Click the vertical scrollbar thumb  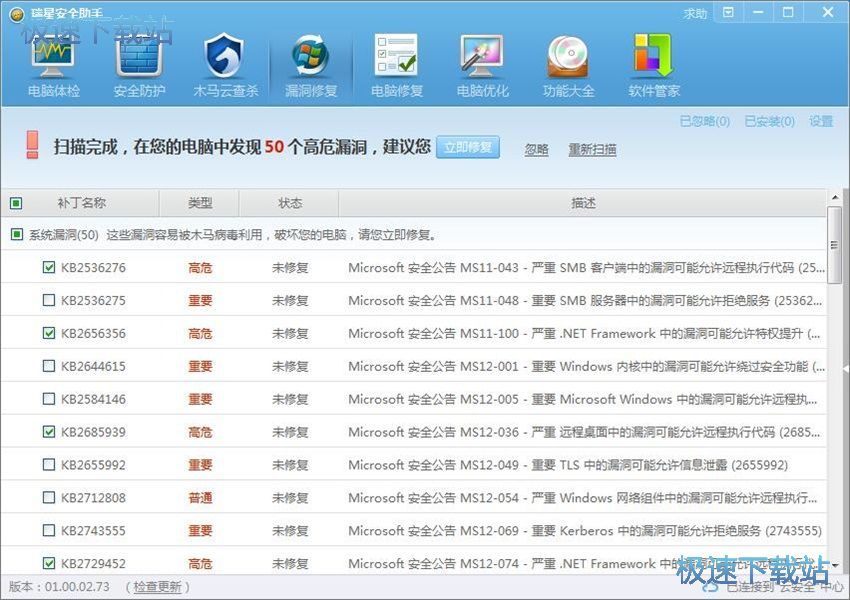click(835, 244)
